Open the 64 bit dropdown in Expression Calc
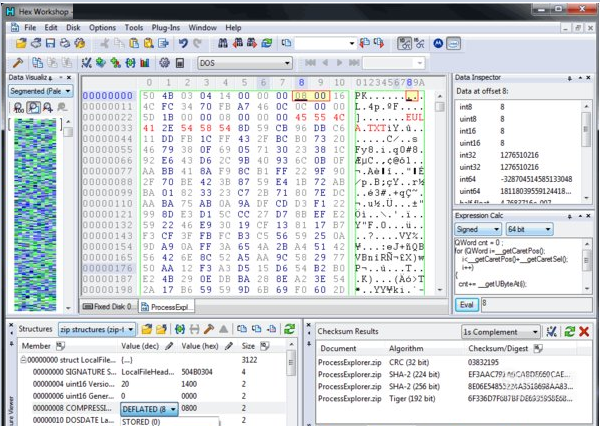This screenshot has width=600, height=426. (530, 229)
